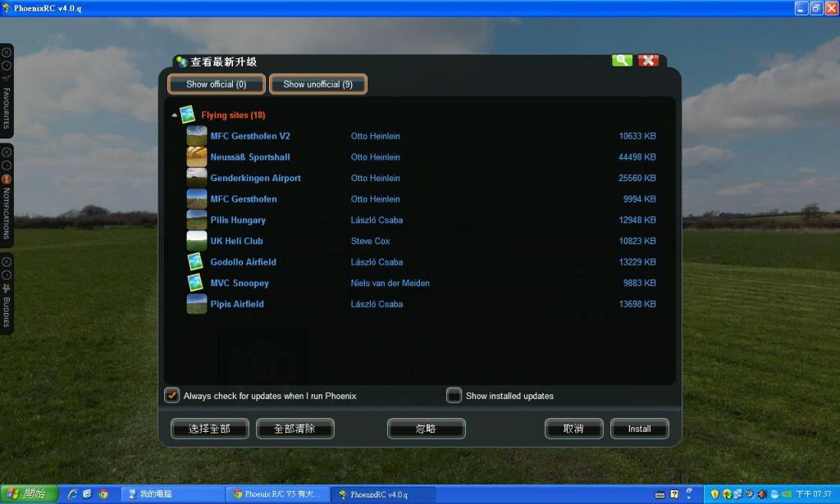The image size is (840, 504).
Task: Launch Chrome from quick launch
Action: [103, 494]
